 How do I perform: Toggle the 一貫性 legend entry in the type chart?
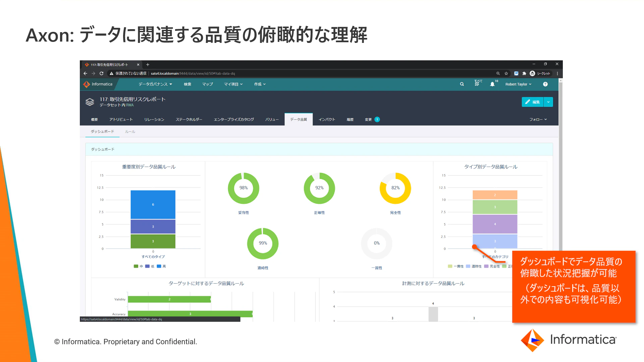(x=455, y=266)
